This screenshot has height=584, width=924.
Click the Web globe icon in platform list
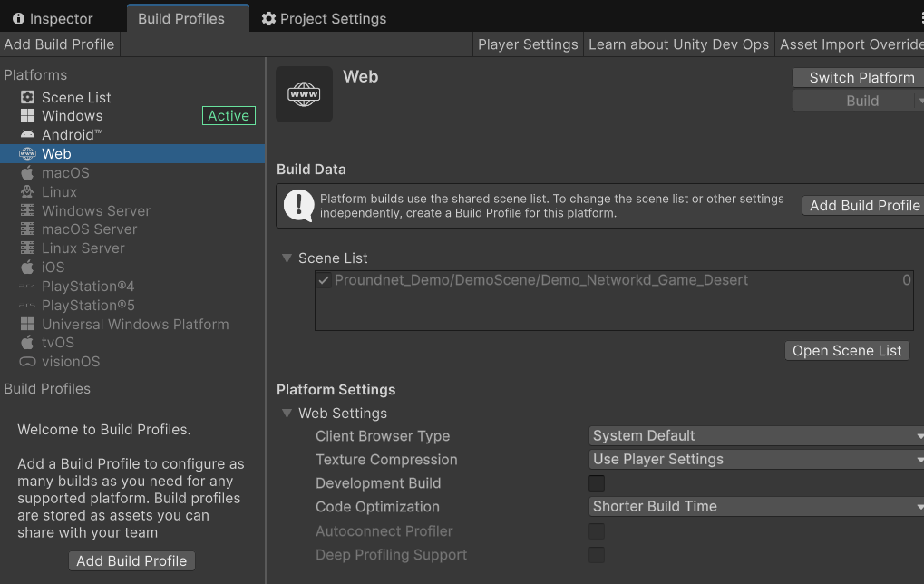tap(27, 154)
